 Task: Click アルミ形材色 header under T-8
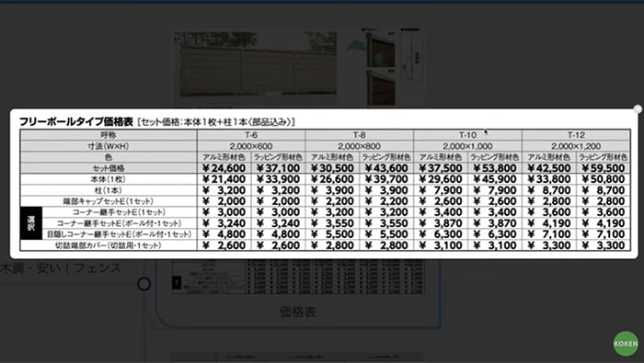[x=332, y=157]
